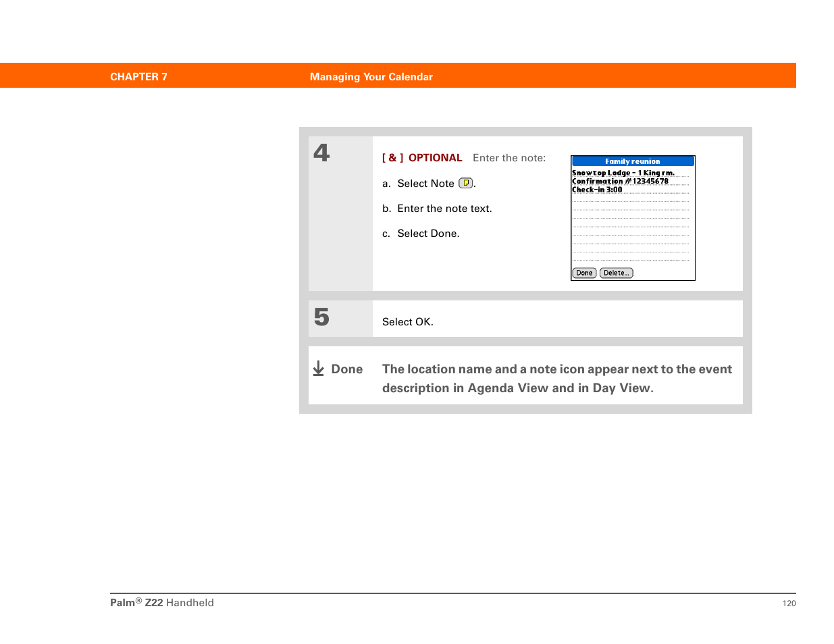Click the 'CHAPTER 7' header text
Screen dimensions: 834x644
click(138, 77)
